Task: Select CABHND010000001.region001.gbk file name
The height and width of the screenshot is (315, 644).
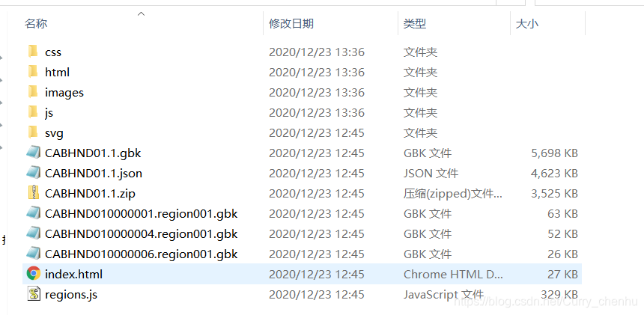Action: tap(142, 213)
